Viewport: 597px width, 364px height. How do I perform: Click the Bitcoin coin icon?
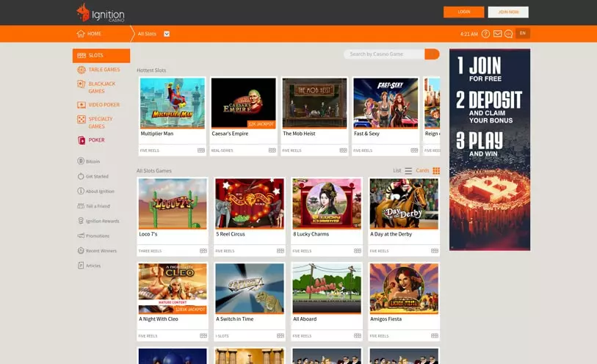click(x=81, y=161)
